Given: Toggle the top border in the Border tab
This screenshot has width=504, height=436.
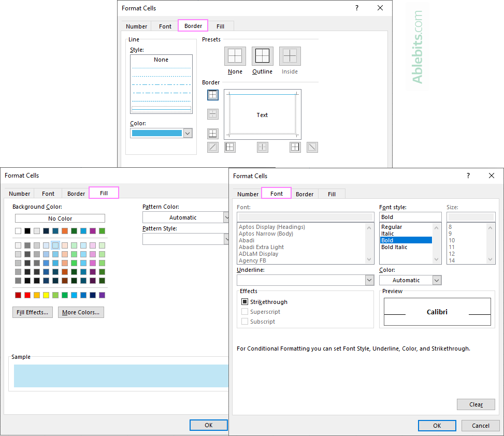Looking at the screenshot, I should (x=212, y=95).
